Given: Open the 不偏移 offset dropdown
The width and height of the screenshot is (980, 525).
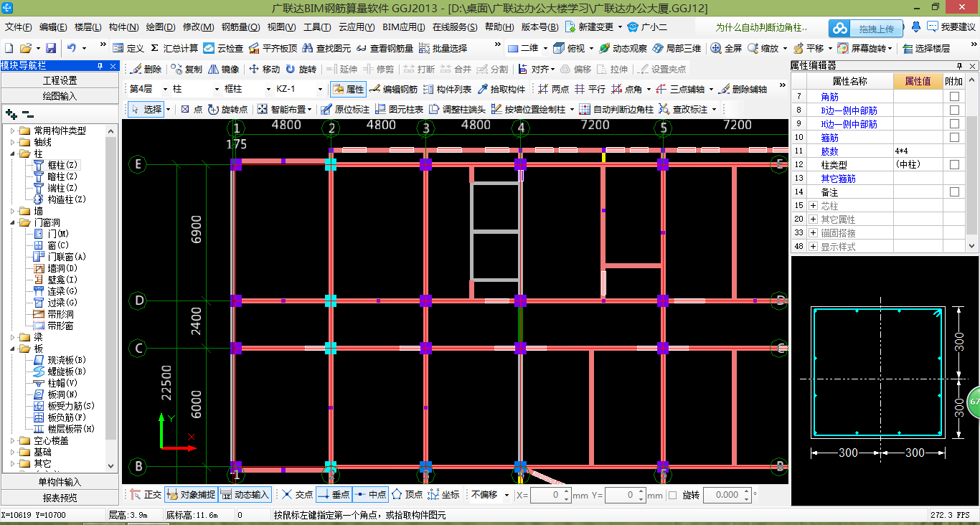Looking at the screenshot, I should [x=507, y=495].
